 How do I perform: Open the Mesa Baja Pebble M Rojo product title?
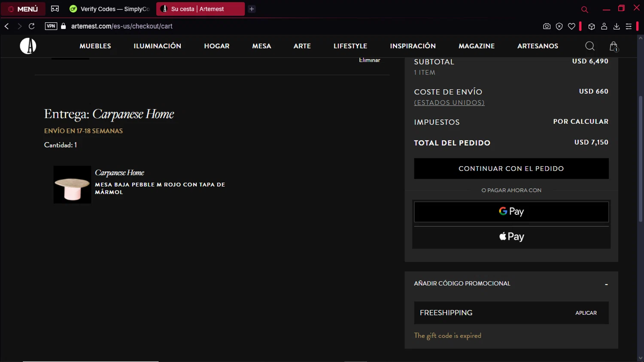pos(160,188)
